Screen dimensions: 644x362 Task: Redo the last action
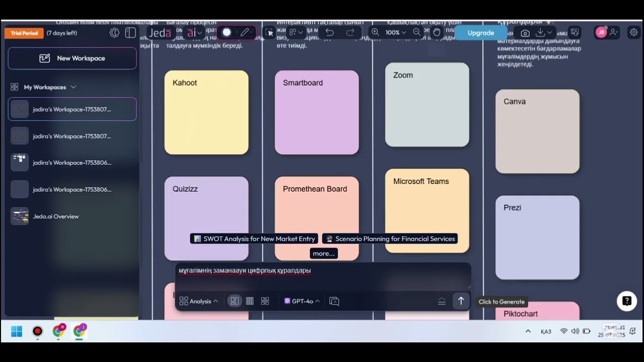click(x=350, y=33)
